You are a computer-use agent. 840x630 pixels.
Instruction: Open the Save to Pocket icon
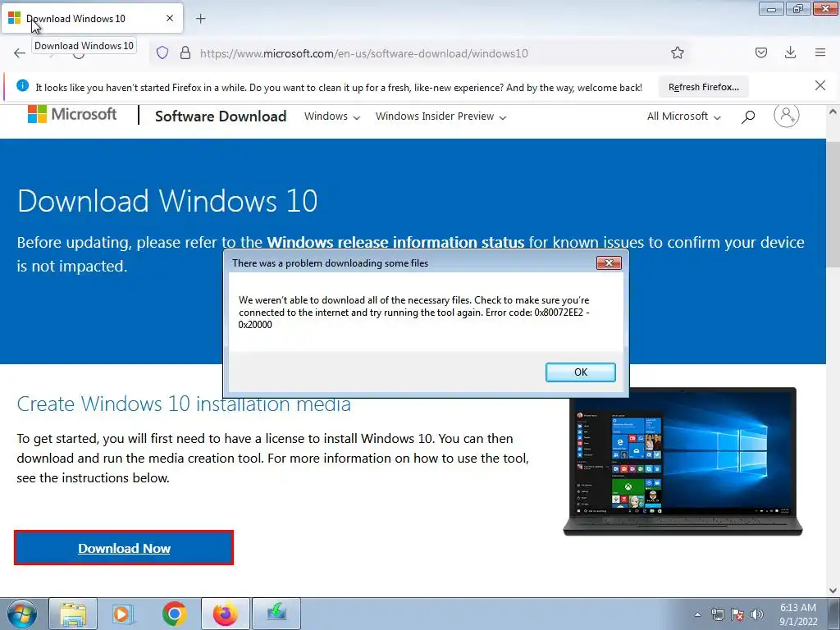[x=760, y=52]
